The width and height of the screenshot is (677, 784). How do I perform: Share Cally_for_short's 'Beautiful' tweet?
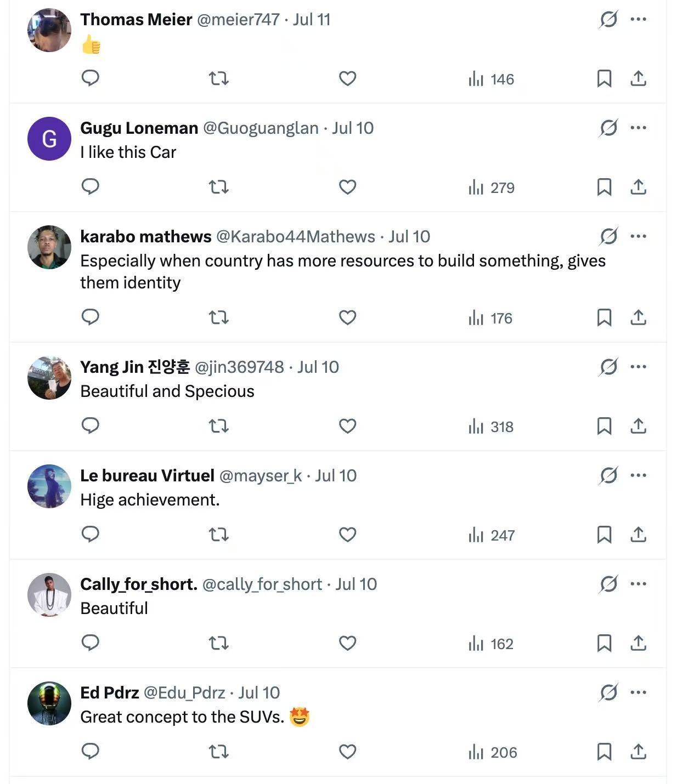pos(638,643)
